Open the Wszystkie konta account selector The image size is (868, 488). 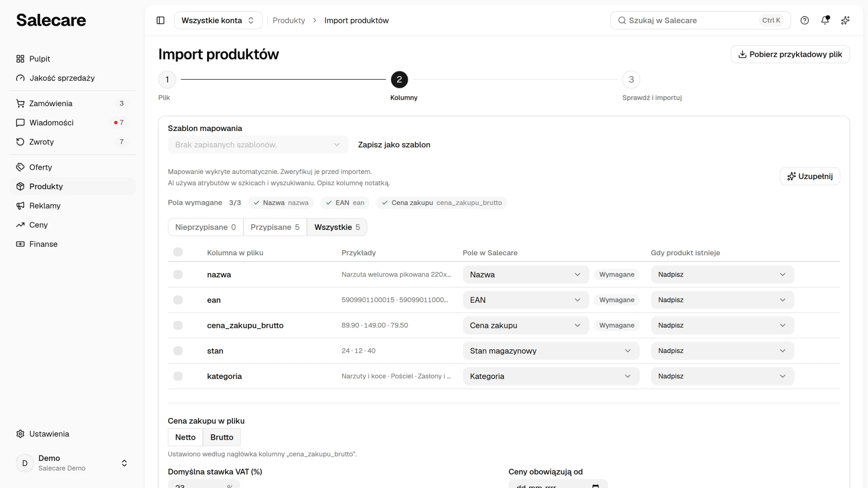pyautogui.click(x=218, y=20)
